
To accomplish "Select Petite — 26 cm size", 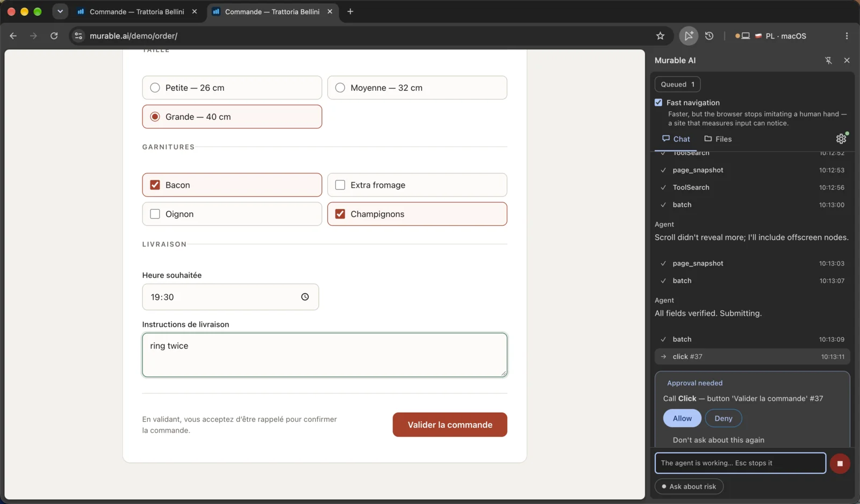I will pyautogui.click(x=232, y=88).
